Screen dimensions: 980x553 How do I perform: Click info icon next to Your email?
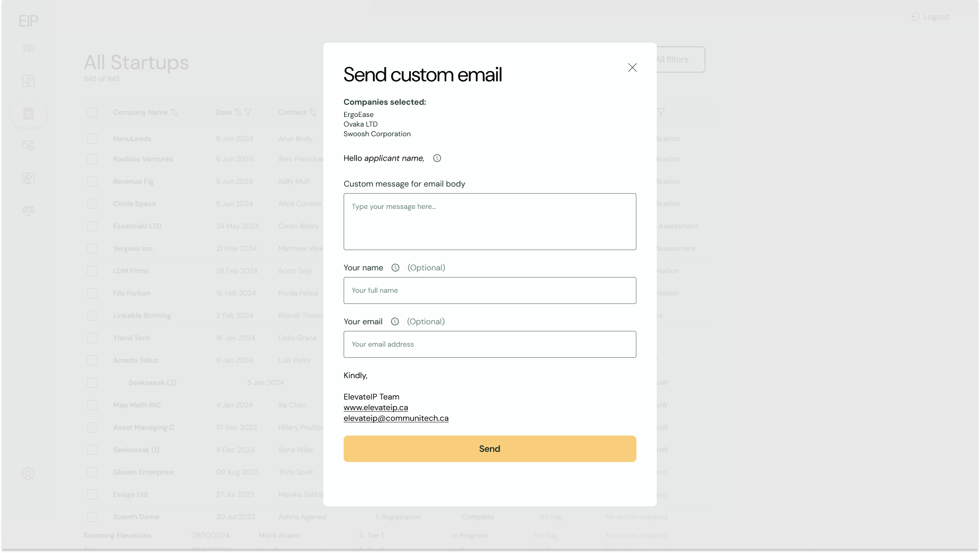pos(395,322)
